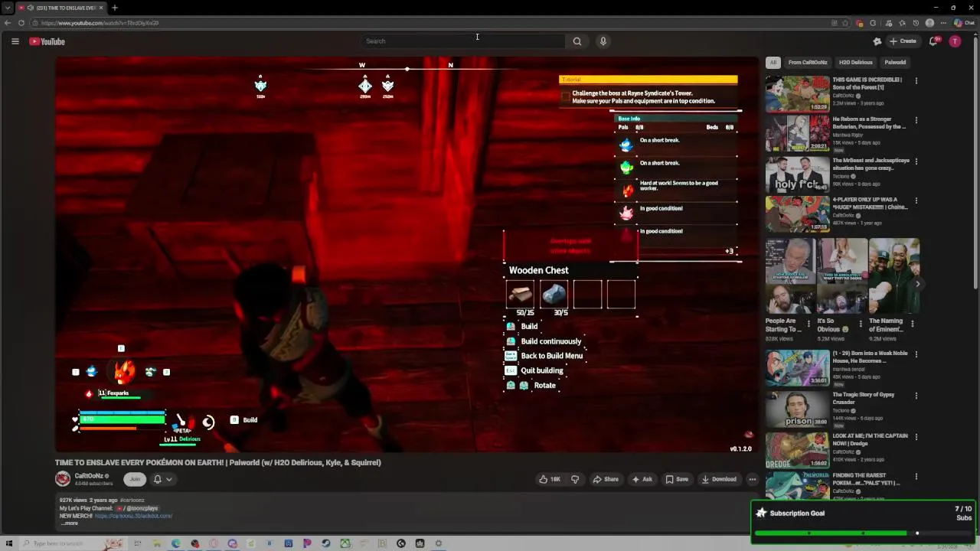Select the Palworld filter chip
980x551 pixels.
click(895, 62)
